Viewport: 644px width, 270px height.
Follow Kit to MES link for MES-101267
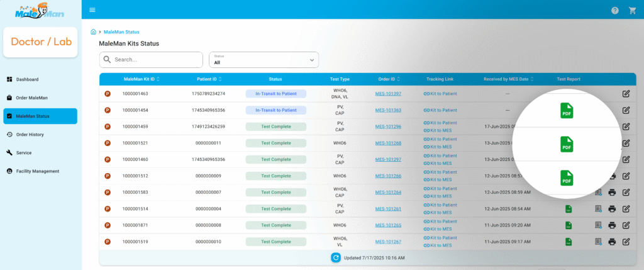438,245
